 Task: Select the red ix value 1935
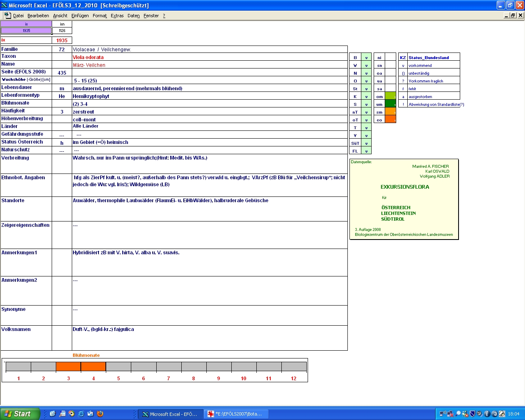coord(62,40)
